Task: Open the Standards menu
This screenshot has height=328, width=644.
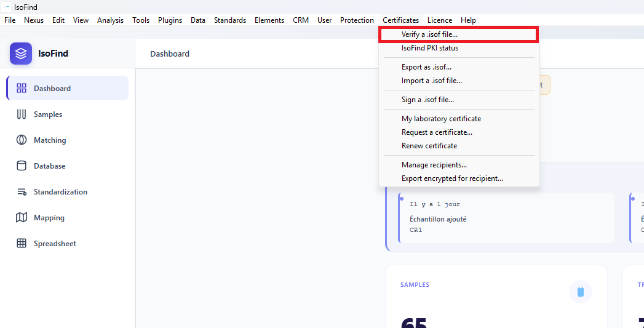Action: coord(230,20)
